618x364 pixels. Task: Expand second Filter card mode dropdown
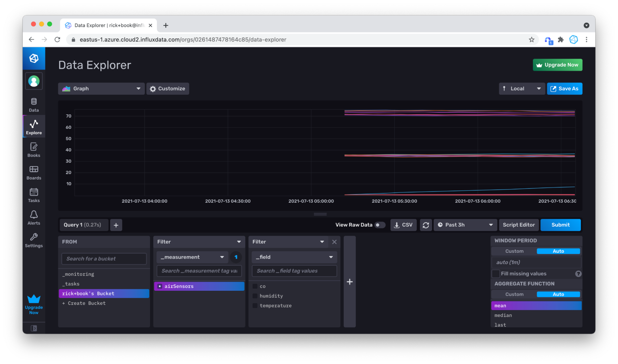288,242
